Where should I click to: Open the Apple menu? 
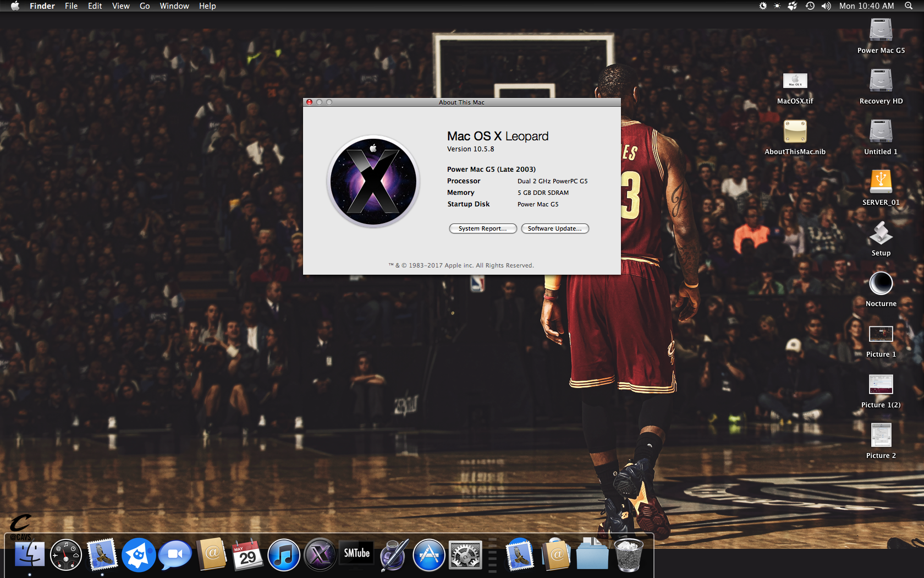15,6
